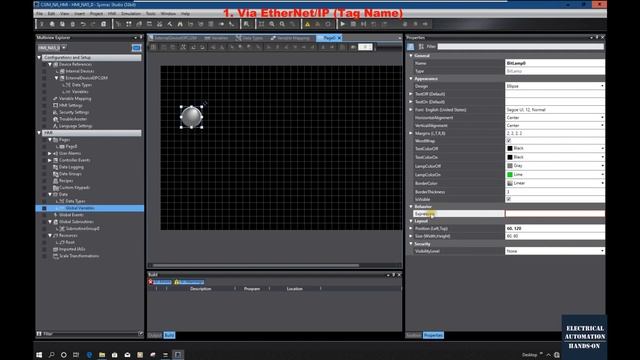
Task: Click the Errors filter button in the Build pane
Action: point(160,282)
